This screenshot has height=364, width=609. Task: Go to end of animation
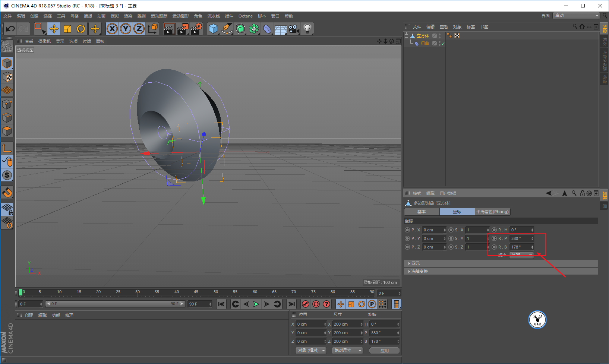tap(291, 304)
